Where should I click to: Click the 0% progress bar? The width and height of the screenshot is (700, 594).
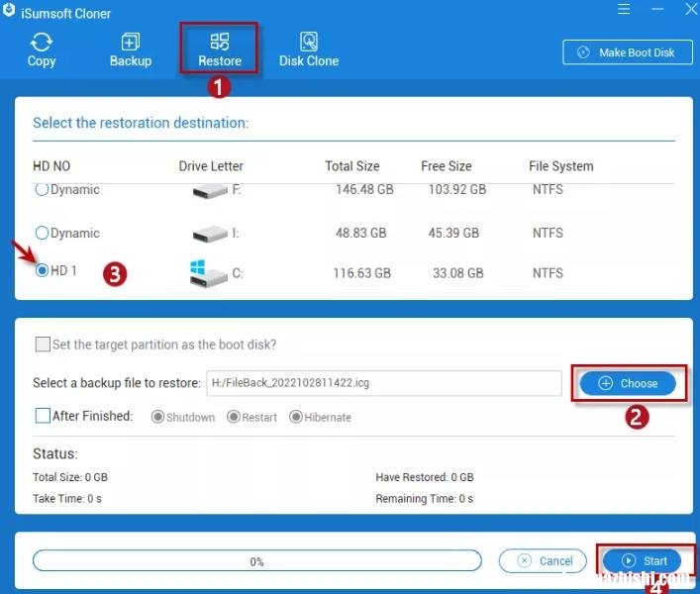pos(257,561)
